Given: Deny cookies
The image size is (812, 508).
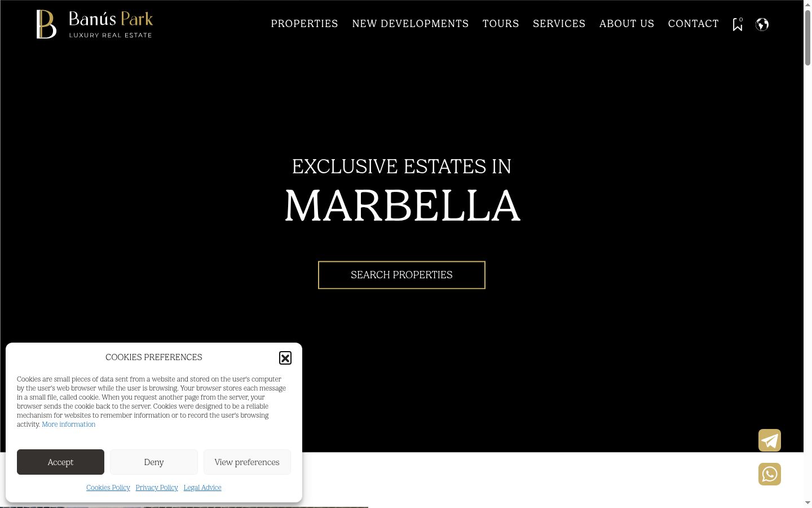Looking at the screenshot, I should (x=154, y=462).
